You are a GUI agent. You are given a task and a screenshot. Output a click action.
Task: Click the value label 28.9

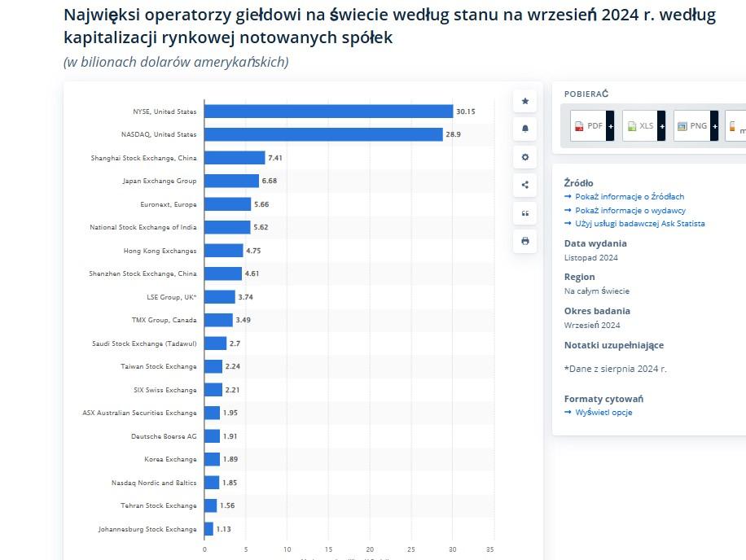(454, 134)
